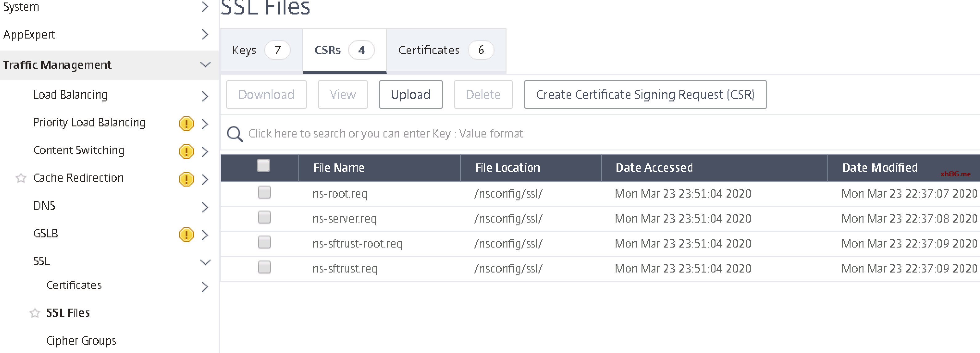Viewport: 980px width, 353px height.
Task: Expand the Load Balancing submenu
Action: (x=205, y=96)
